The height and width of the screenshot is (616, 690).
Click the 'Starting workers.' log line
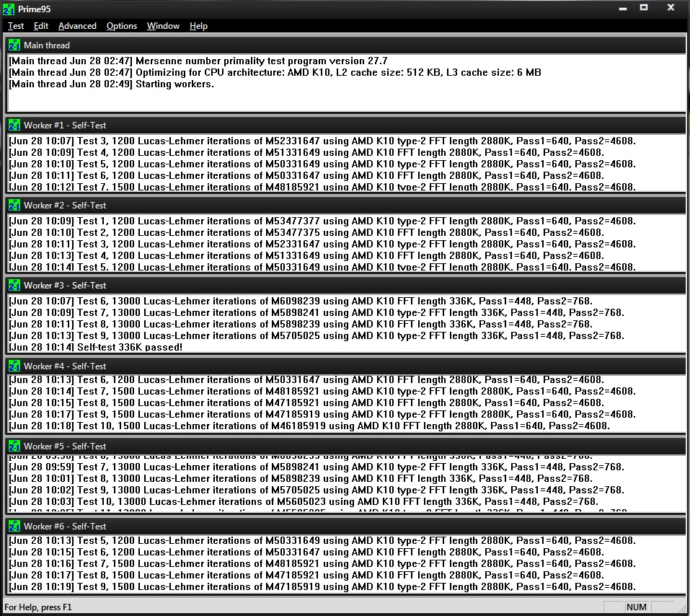tap(111, 84)
